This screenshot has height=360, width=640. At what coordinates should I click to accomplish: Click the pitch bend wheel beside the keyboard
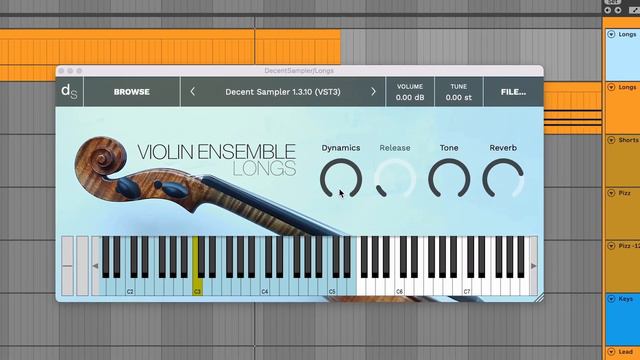pyautogui.click(x=67, y=266)
